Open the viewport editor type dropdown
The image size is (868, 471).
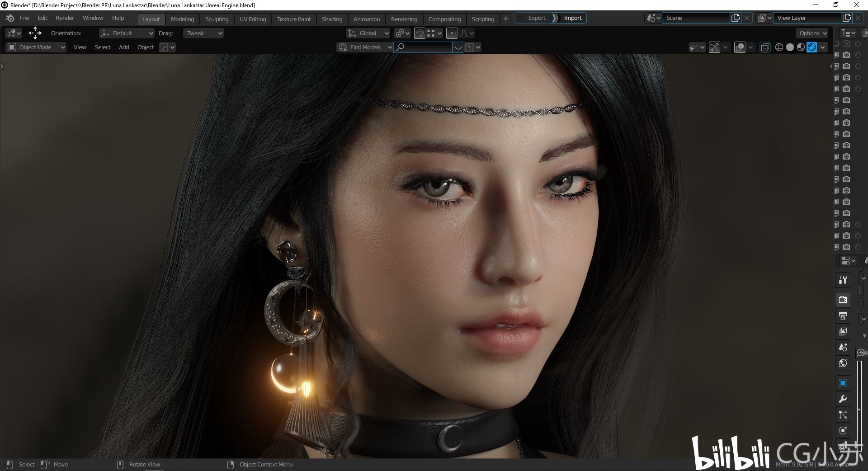(14, 33)
